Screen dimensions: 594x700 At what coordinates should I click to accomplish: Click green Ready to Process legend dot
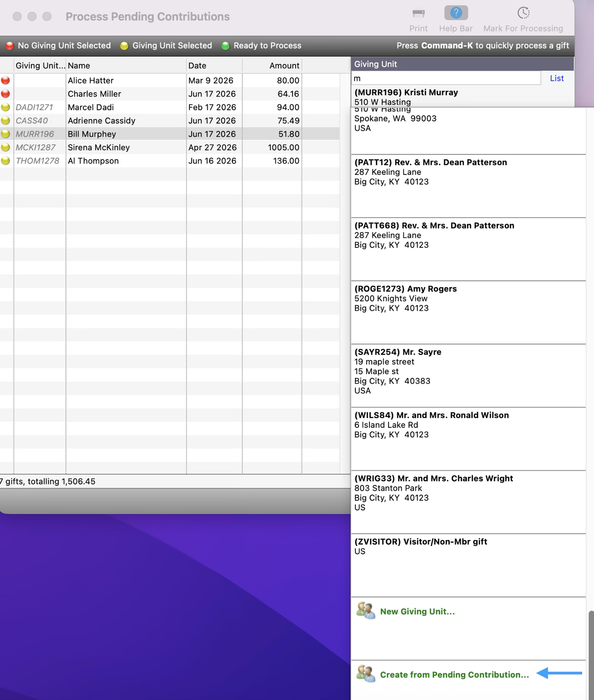tap(225, 46)
